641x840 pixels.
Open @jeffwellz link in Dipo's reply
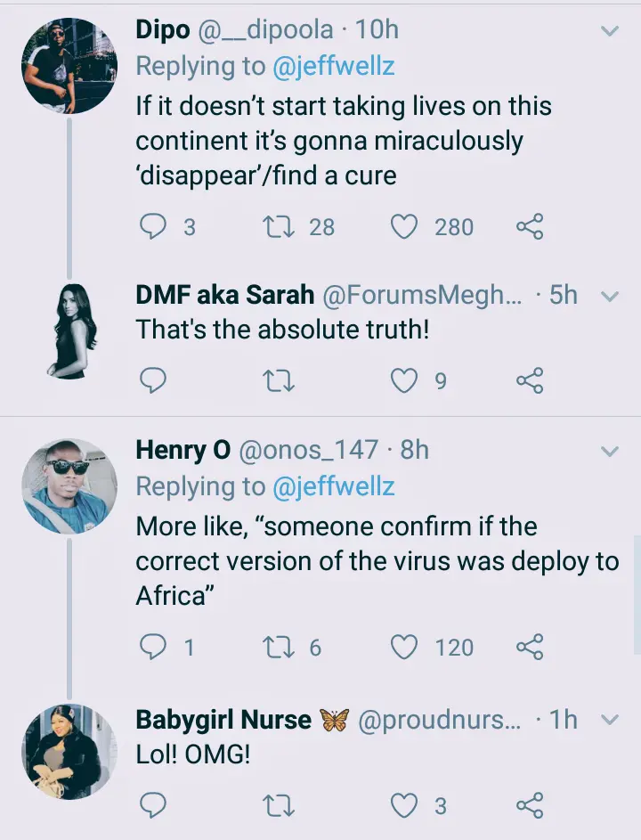pyautogui.click(x=334, y=67)
